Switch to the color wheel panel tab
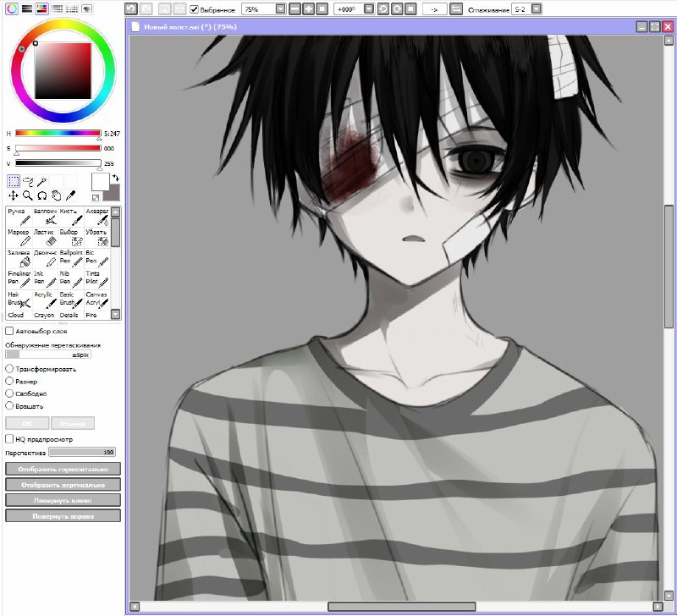 10,8
